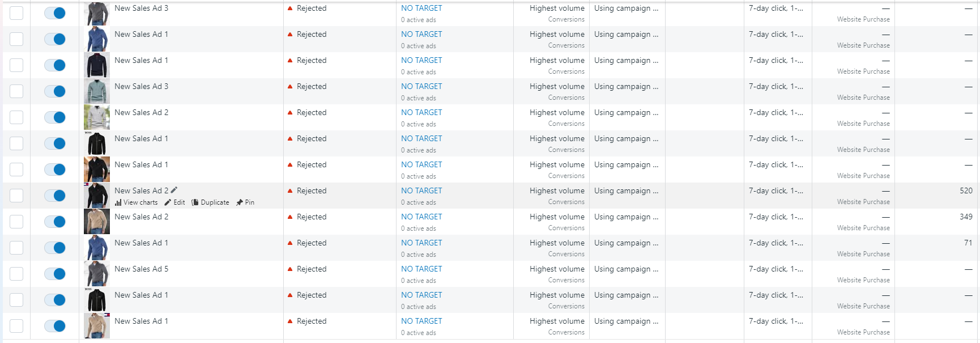
Task: Disable the toggle for the ad with 71 results
Action: click(55, 248)
